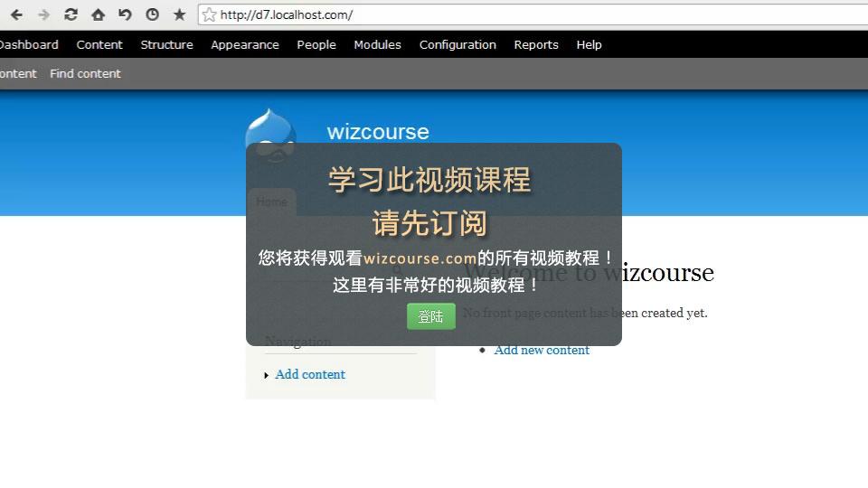Go back with the browser back arrow
The image size is (868, 488).
coord(16,15)
